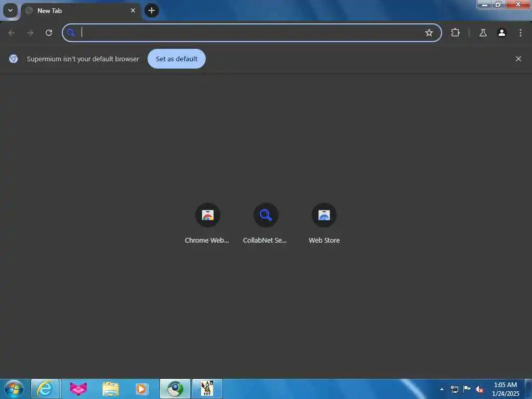Restore down the Supermium window
Image resolution: width=532 pixels, height=399 pixels.
(x=498, y=4)
